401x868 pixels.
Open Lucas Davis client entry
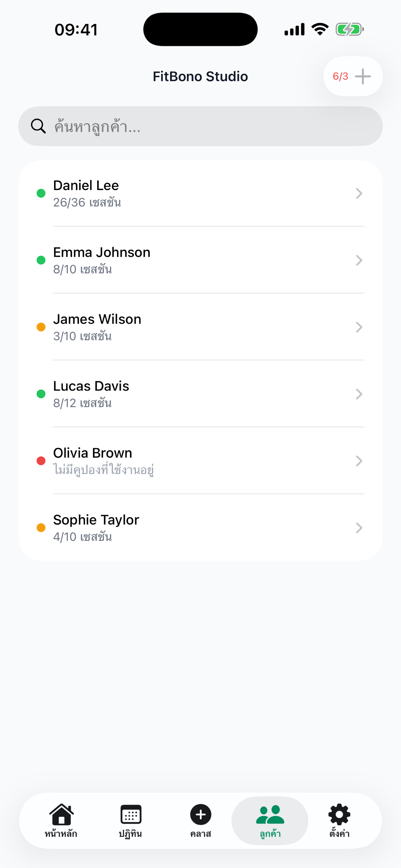91,387
